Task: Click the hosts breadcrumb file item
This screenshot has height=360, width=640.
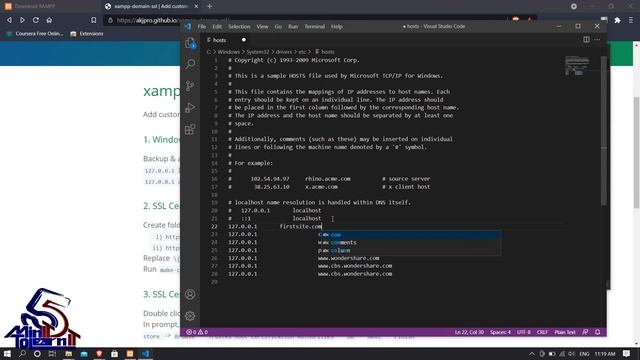Action: 325,52
